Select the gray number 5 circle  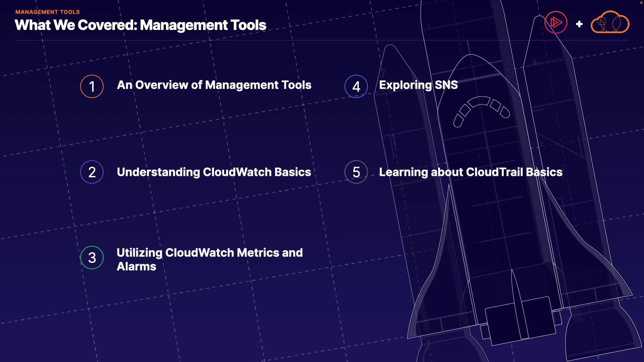coord(356,172)
